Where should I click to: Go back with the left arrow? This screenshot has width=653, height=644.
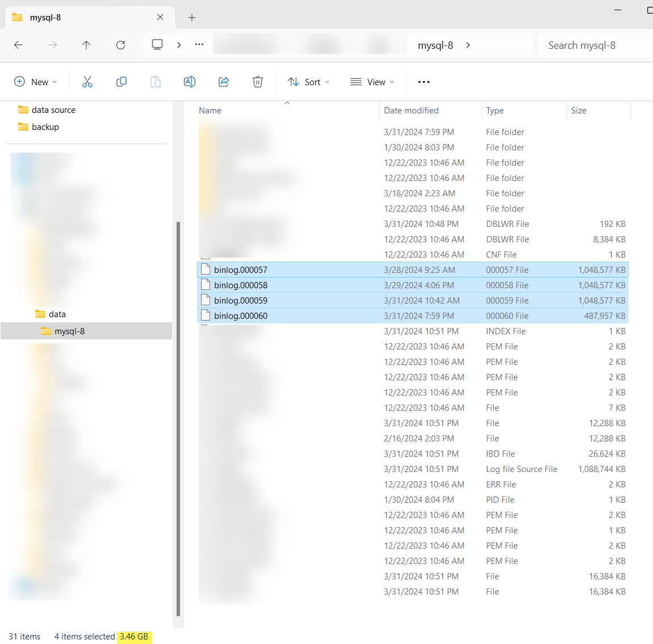19,45
